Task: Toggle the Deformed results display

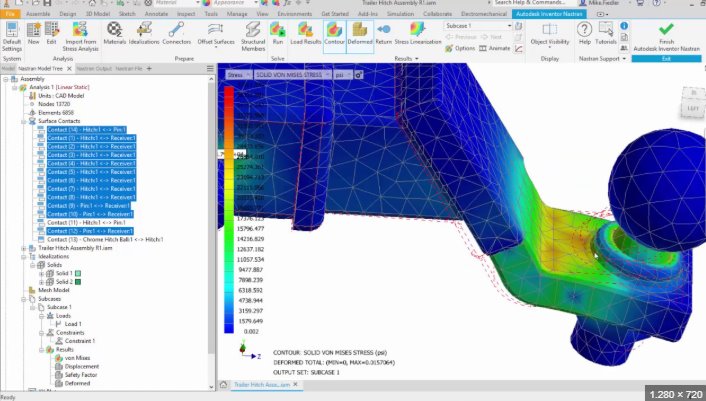Action: (360, 35)
